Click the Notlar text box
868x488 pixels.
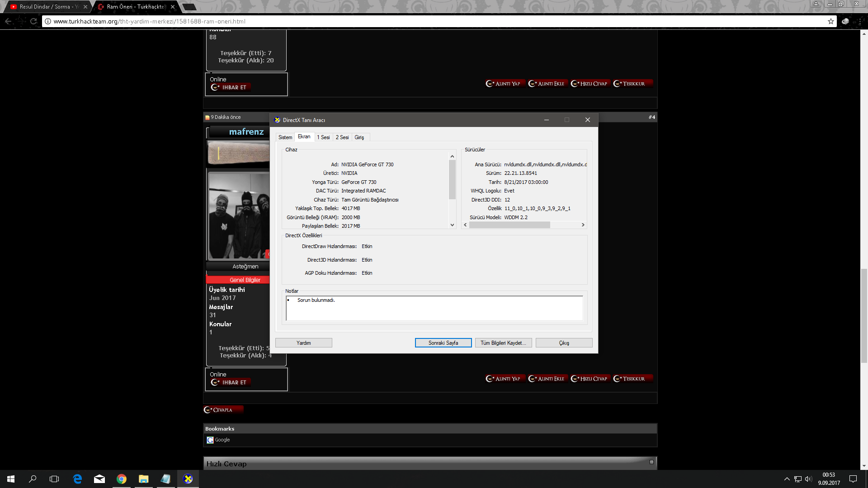click(434, 308)
